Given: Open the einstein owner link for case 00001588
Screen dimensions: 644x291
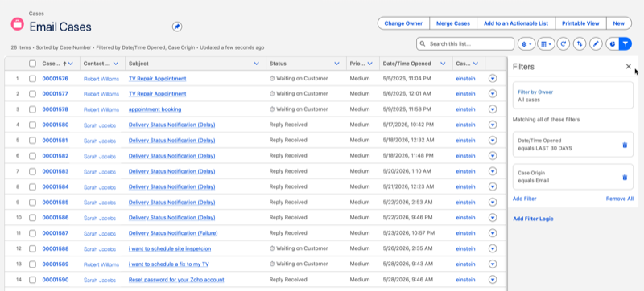Looking at the screenshot, I should 465,248.
